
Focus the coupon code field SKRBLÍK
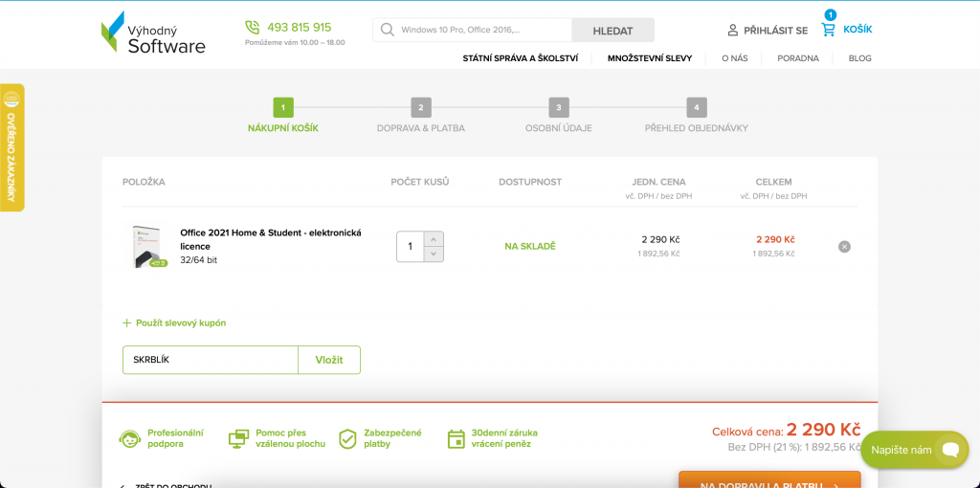(210, 360)
